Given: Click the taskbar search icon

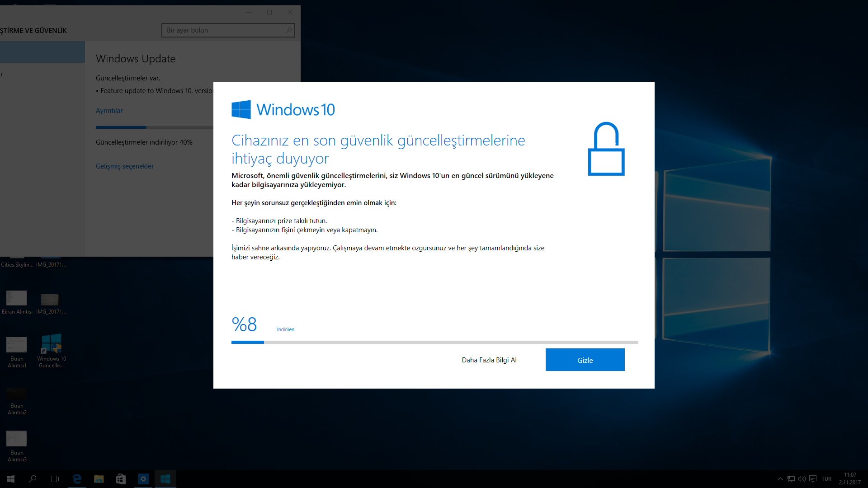Looking at the screenshot, I should pos(33,479).
